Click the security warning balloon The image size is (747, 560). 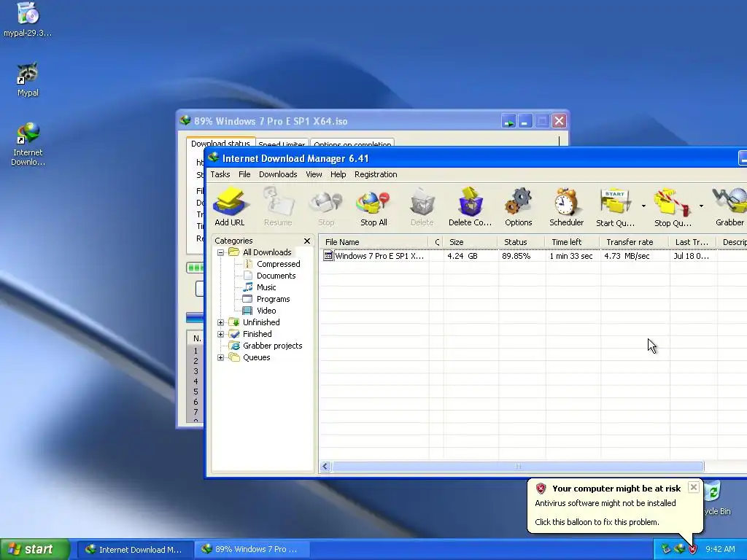[x=614, y=506]
